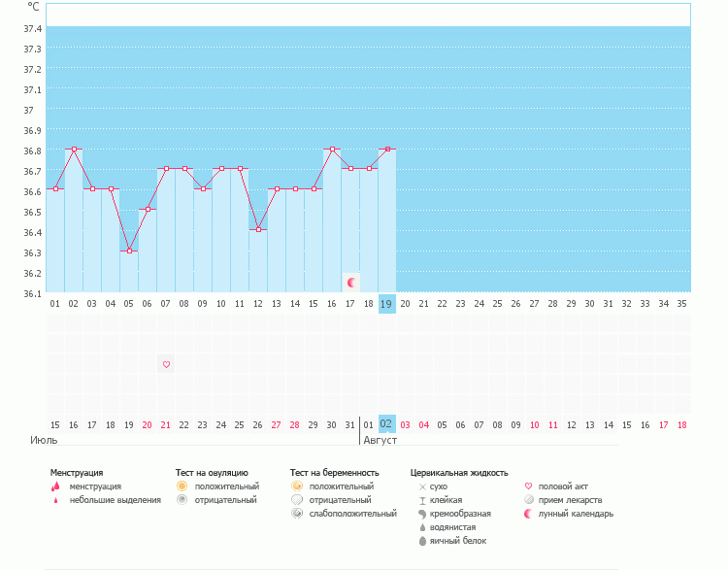728x570 pixels.
Task: Click the heart icon on cycle day 07 row
Action: [x=166, y=364]
